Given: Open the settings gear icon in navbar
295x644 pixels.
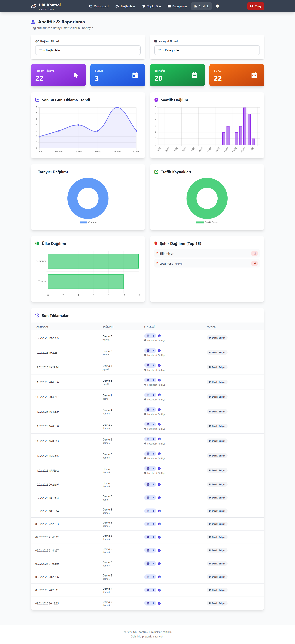Looking at the screenshot, I should [217, 6].
